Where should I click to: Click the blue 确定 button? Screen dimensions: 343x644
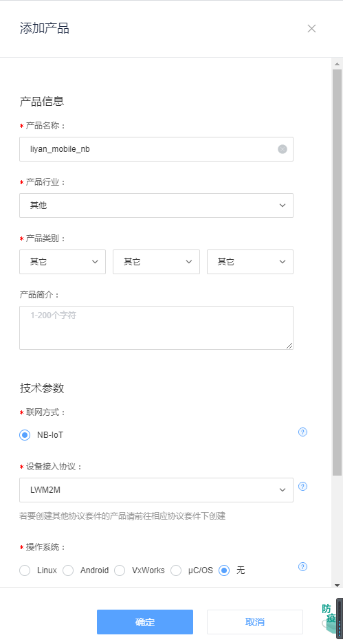point(145,622)
